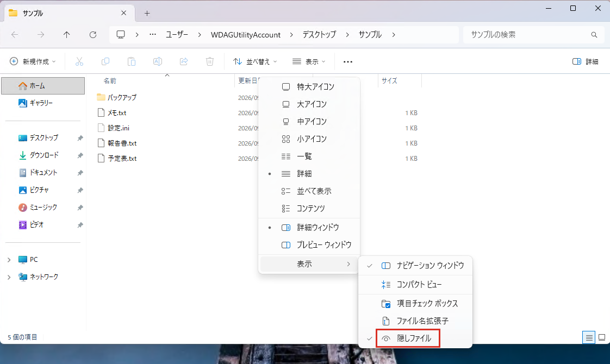This screenshot has height=364, width=610.
Task: Toggle ファイル名拡張子 option
Action: coord(415,321)
